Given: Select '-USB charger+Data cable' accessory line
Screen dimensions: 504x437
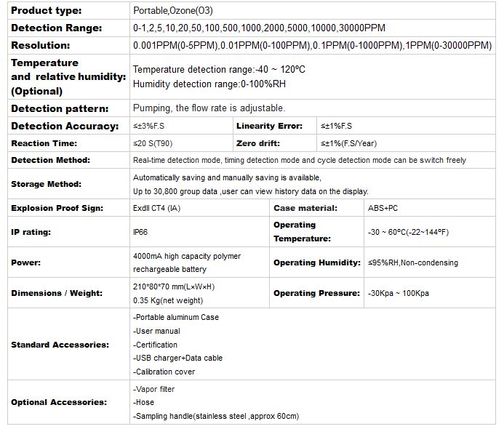Looking at the screenshot, I should pos(177,358).
